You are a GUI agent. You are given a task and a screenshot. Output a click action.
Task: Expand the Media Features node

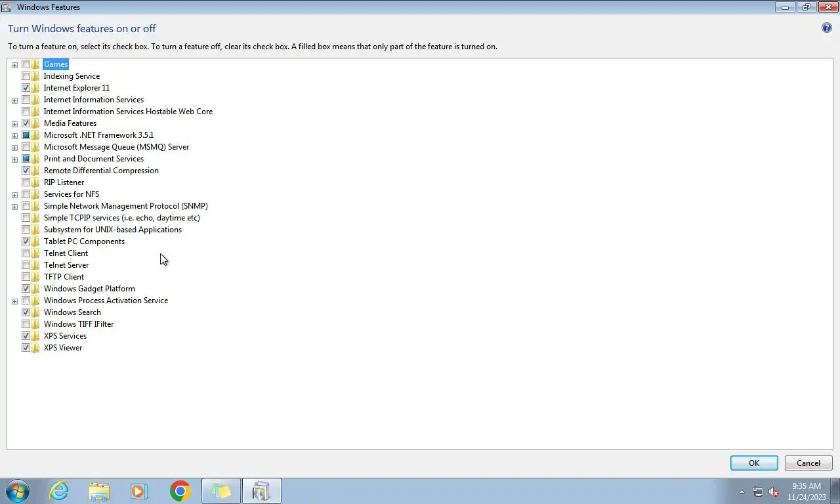pyautogui.click(x=14, y=124)
